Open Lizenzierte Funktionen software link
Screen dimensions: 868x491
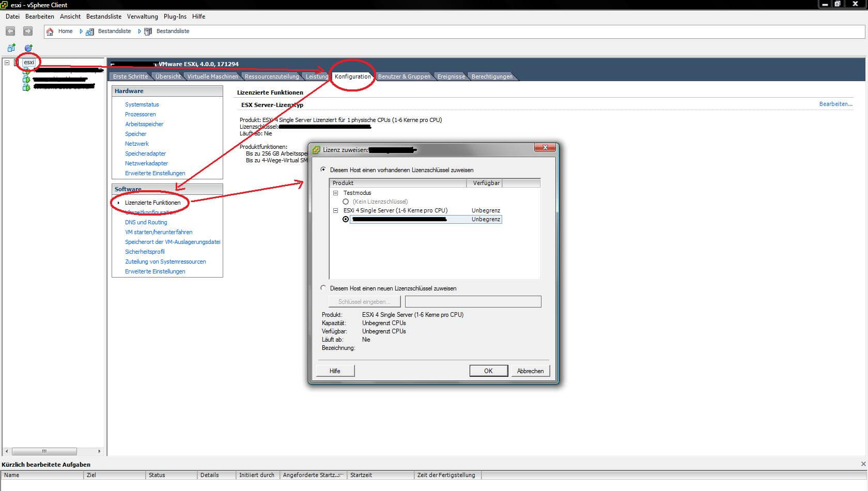[152, 203]
